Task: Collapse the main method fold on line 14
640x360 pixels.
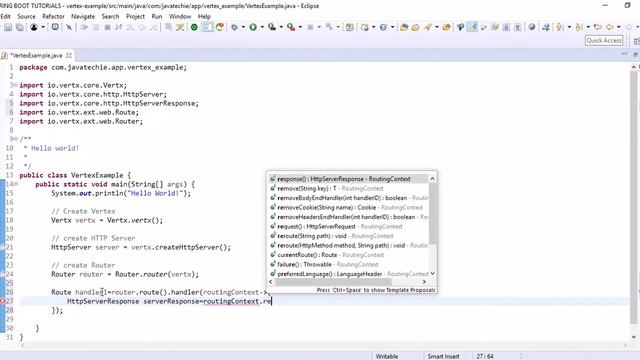Action: tap(16, 184)
